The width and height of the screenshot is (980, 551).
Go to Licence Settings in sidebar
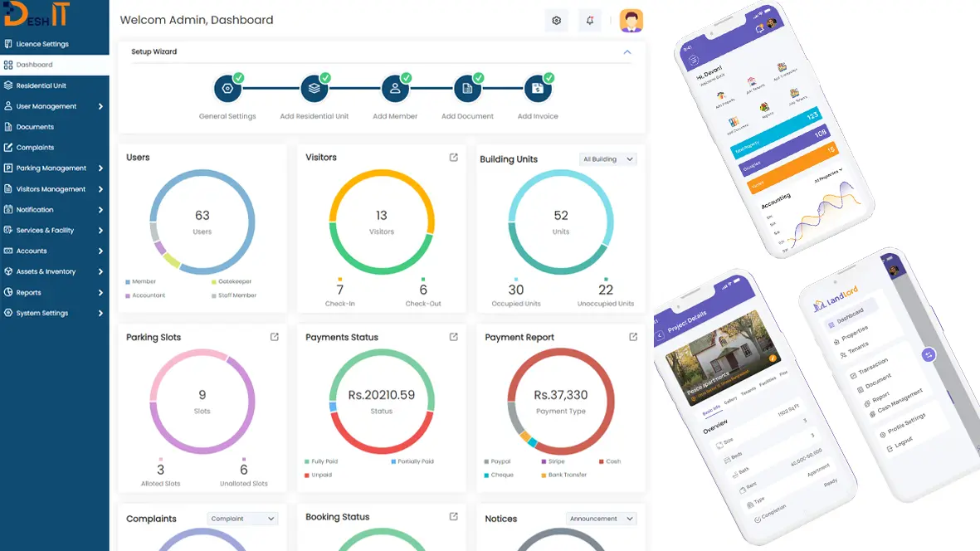(x=42, y=44)
